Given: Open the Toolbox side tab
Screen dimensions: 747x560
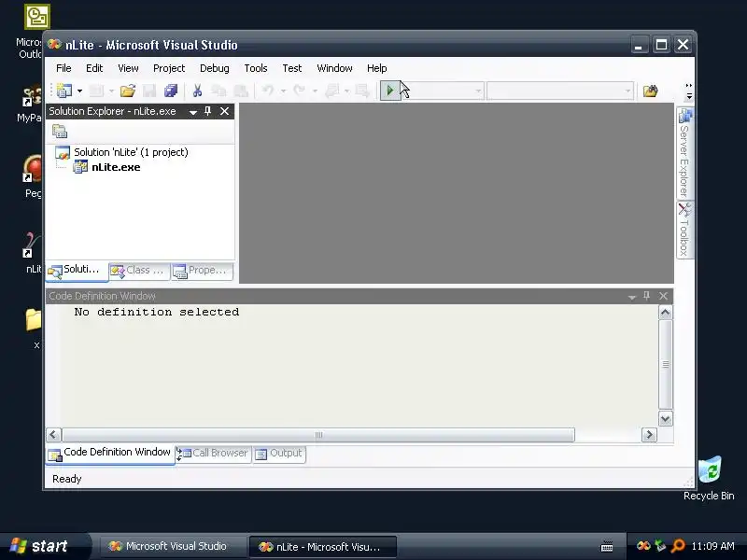Looking at the screenshot, I should [684, 230].
